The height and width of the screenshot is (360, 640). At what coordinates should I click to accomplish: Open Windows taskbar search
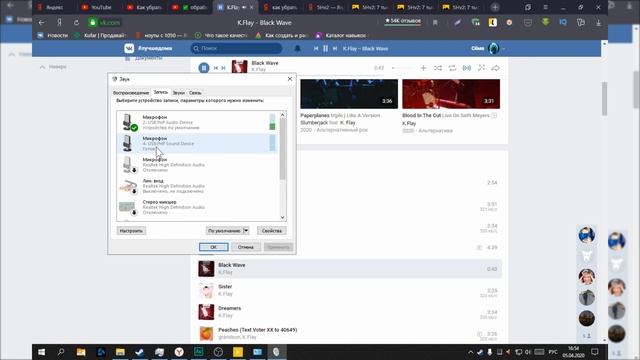(61, 352)
